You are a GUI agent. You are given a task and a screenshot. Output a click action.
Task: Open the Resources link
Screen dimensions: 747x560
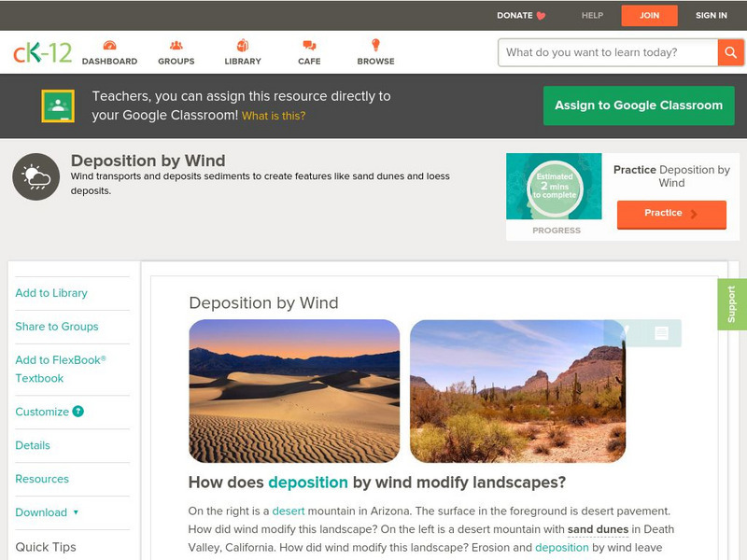pos(42,479)
